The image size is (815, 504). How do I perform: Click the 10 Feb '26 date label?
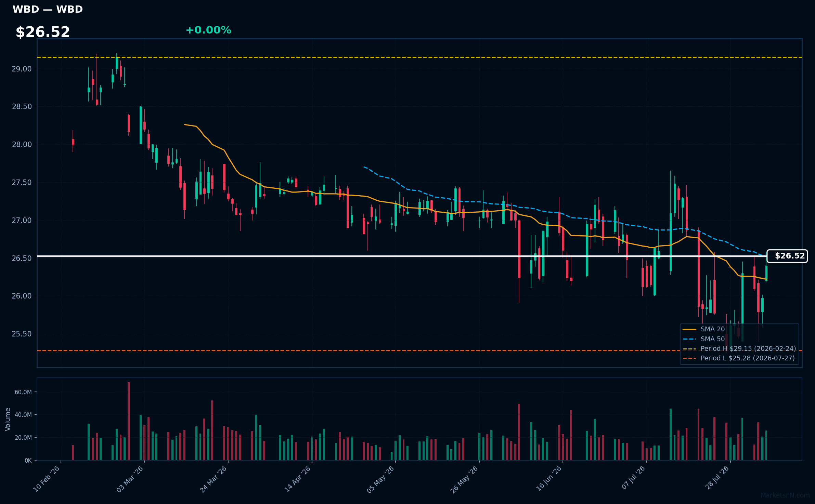pos(46,479)
